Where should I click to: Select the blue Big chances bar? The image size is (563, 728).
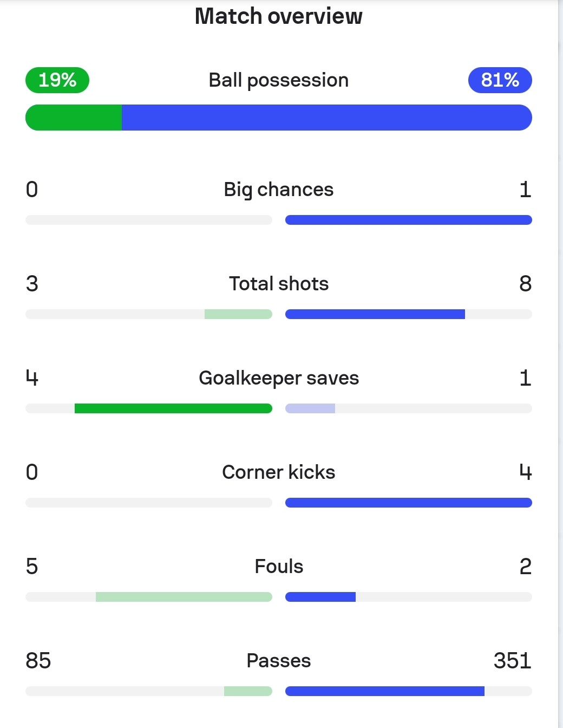click(409, 220)
